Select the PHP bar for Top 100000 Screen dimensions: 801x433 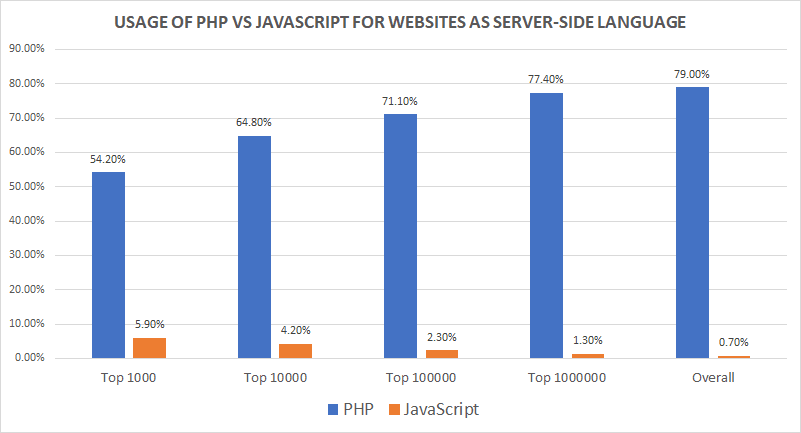[x=400, y=236]
